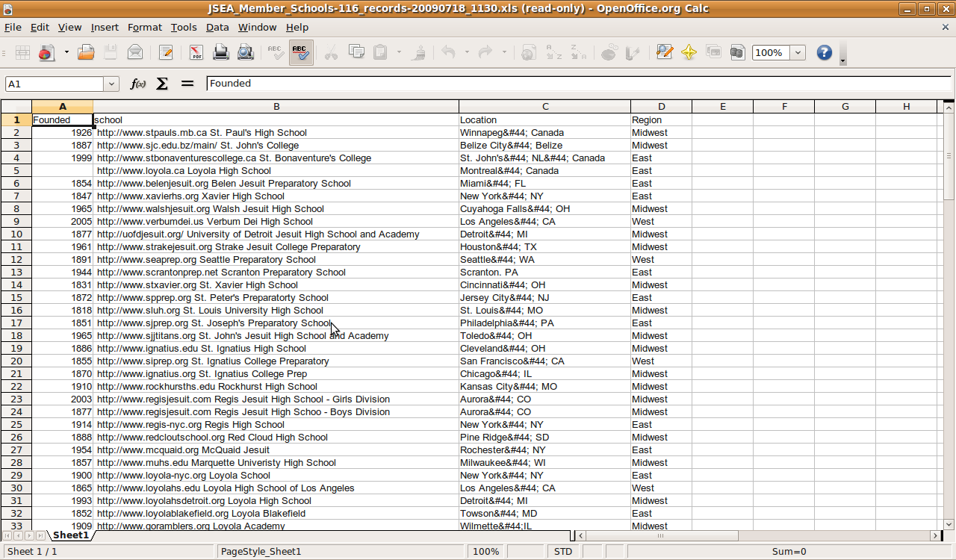Click the Function Wizard f(x) icon
Viewport: 956px width, 560px height.
138,84
